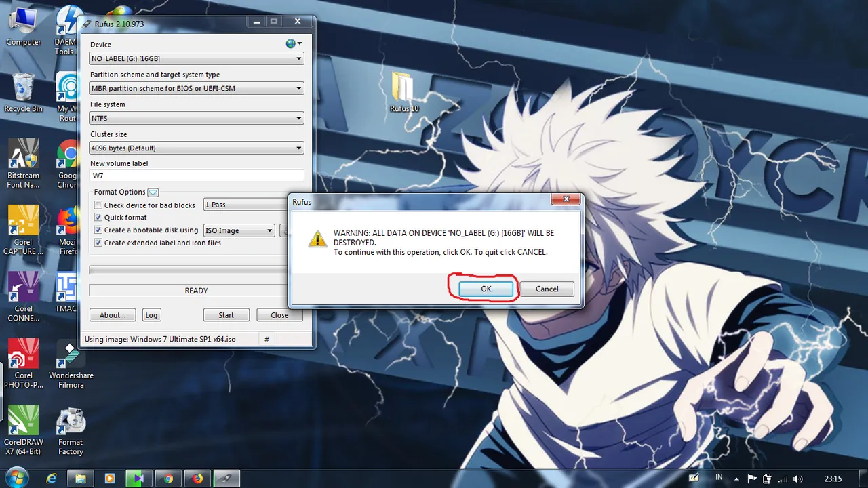Click the WARNING: ALL DATA message text
This screenshot has height=488, width=868.
pos(443,242)
